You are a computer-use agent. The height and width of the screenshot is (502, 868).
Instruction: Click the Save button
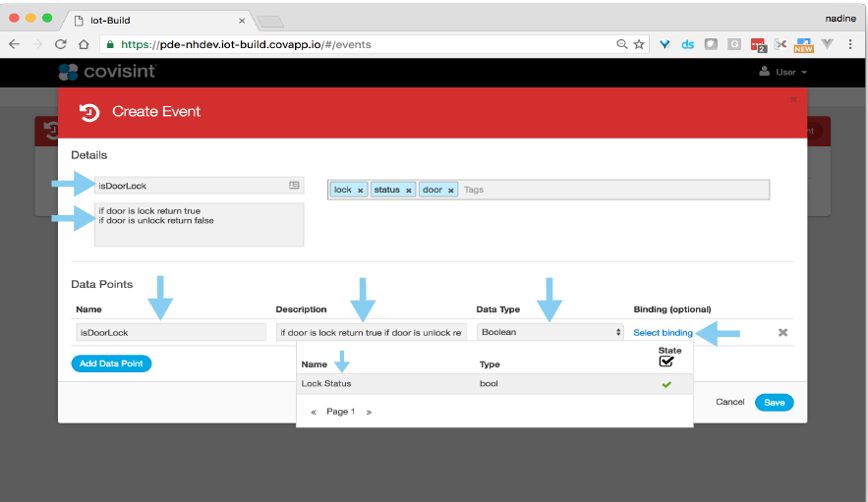[774, 403]
